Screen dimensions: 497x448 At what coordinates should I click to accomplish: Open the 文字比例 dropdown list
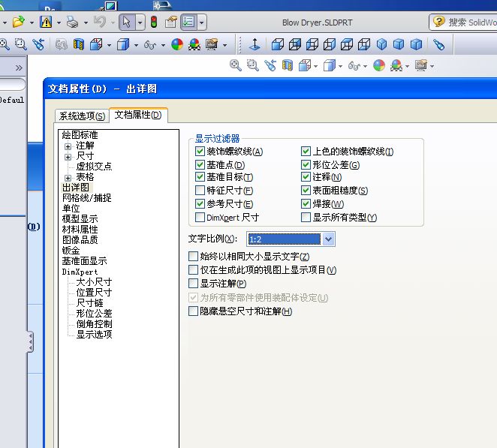327,239
